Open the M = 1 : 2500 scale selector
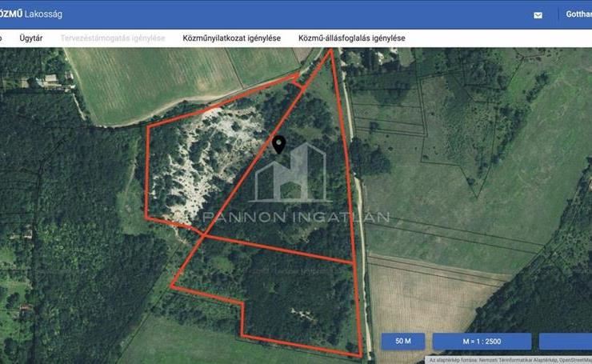 pyautogui.click(x=481, y=342)
